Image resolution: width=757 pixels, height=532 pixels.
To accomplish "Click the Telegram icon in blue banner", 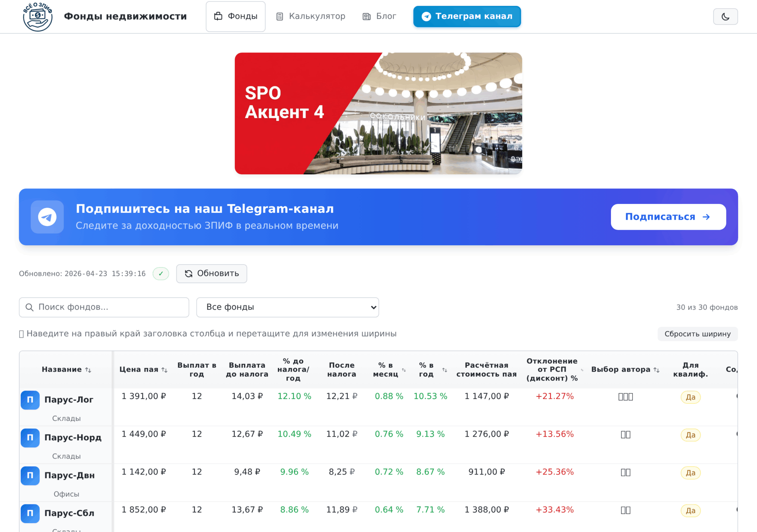I will point(47,217).
